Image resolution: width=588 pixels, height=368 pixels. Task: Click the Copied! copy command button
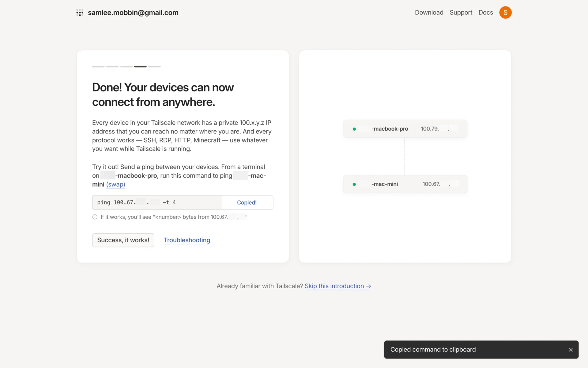point(247,202)
